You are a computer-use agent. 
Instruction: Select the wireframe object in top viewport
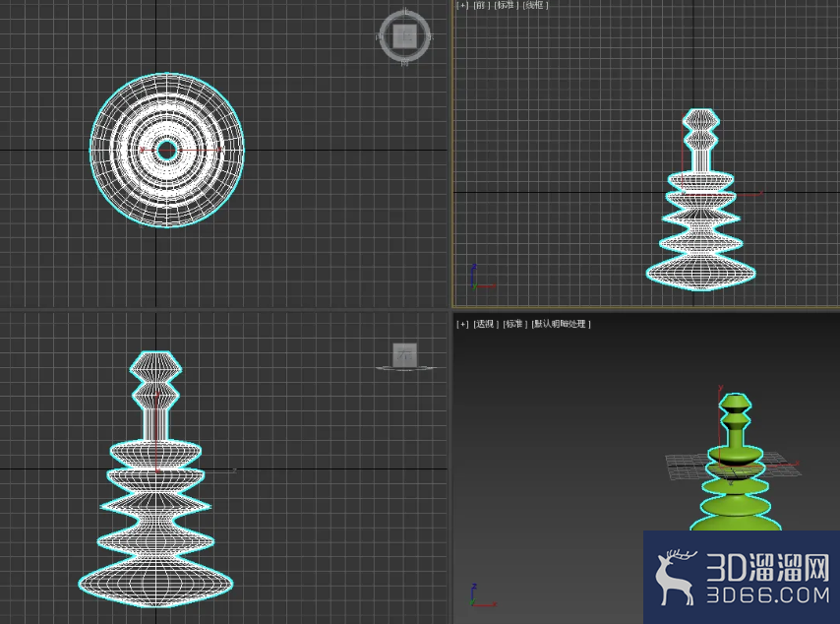166,151
